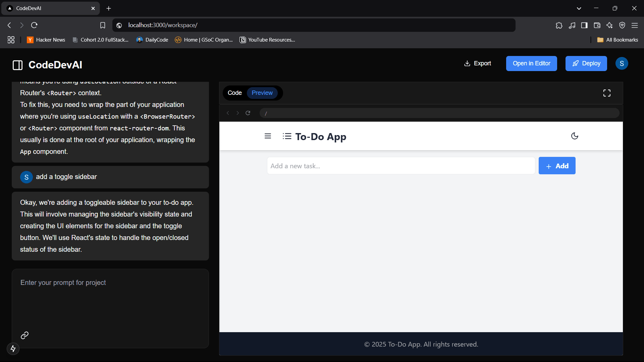Open the S user avatar menu

click(x=622, y=63)
